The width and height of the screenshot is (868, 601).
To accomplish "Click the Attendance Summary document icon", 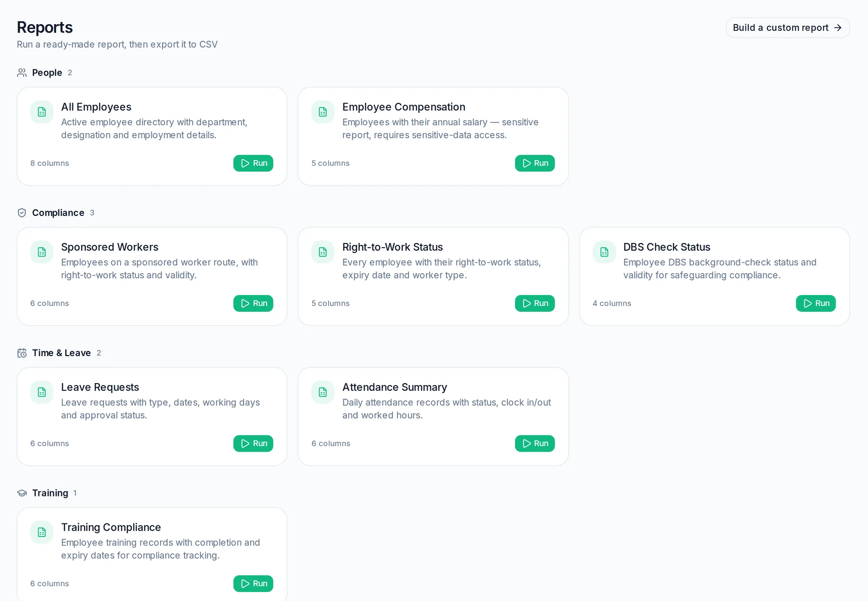I will [x=323, y=392].
